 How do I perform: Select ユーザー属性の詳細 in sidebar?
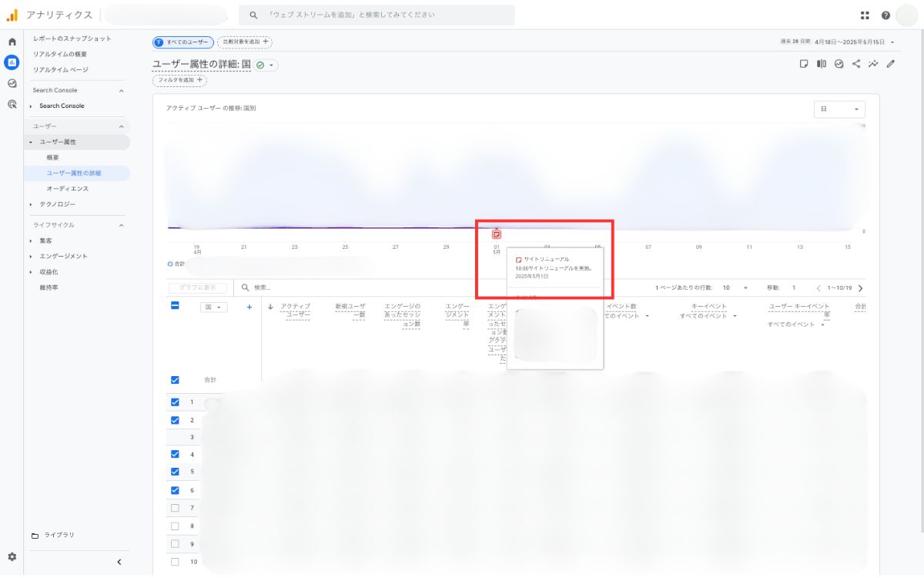(x=74, y=173)
